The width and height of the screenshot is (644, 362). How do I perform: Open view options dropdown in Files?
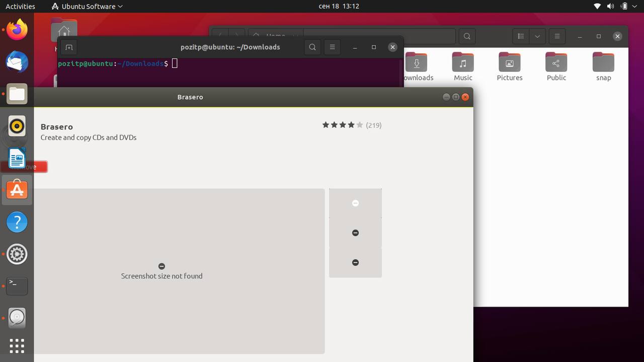click(537, 36)
